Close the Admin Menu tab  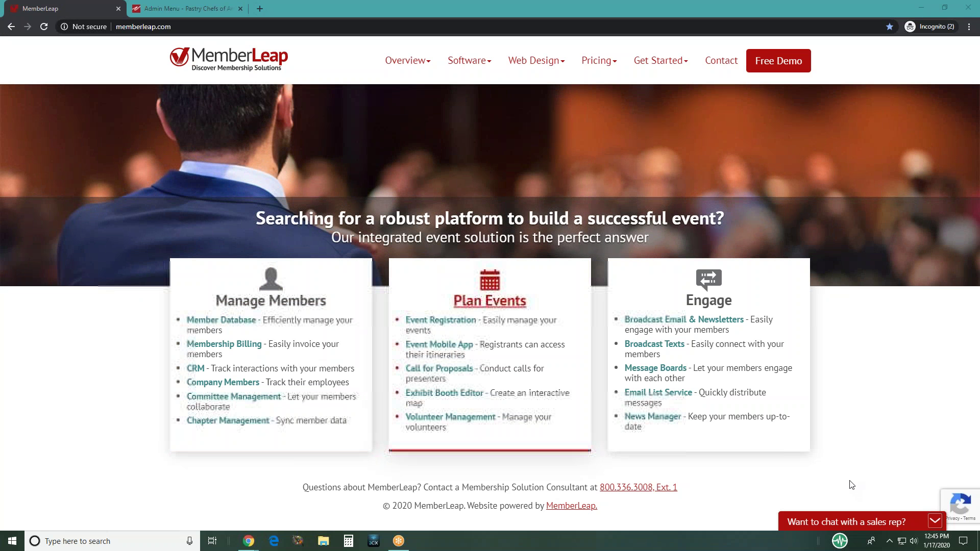[240, 9]
